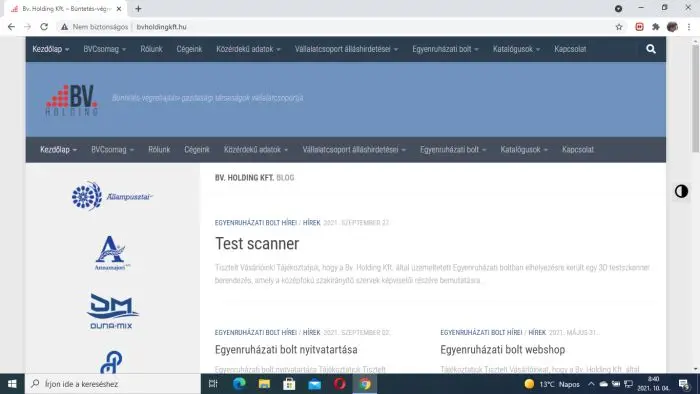Click the tab media control icon

tap(618, 8)
